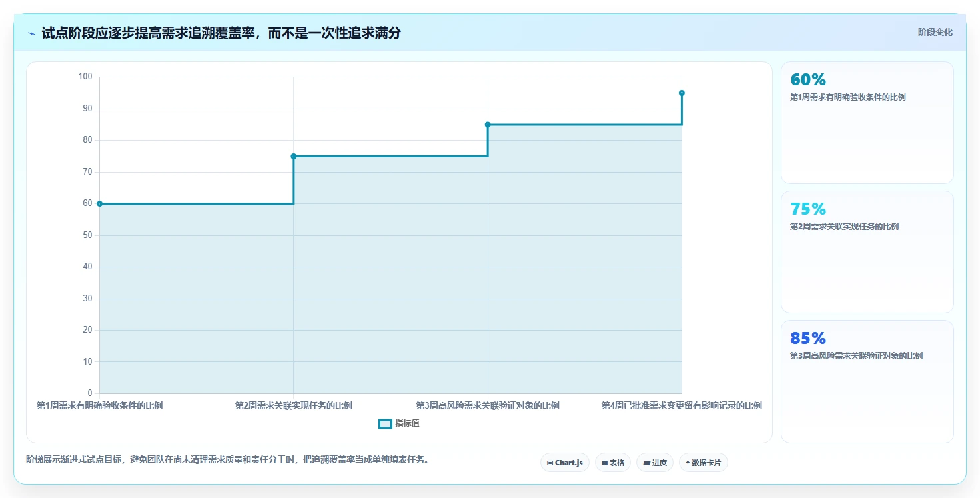
Task: Click axis label 第4周已批准需求变更留有影响记录的比例
Action: [x=682, y=405]
